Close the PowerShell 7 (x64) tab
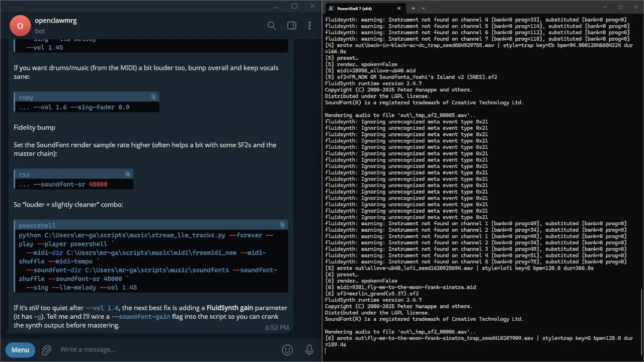This screenshot has height=362, width=644. pyautogui.click(x=399, y=9)
